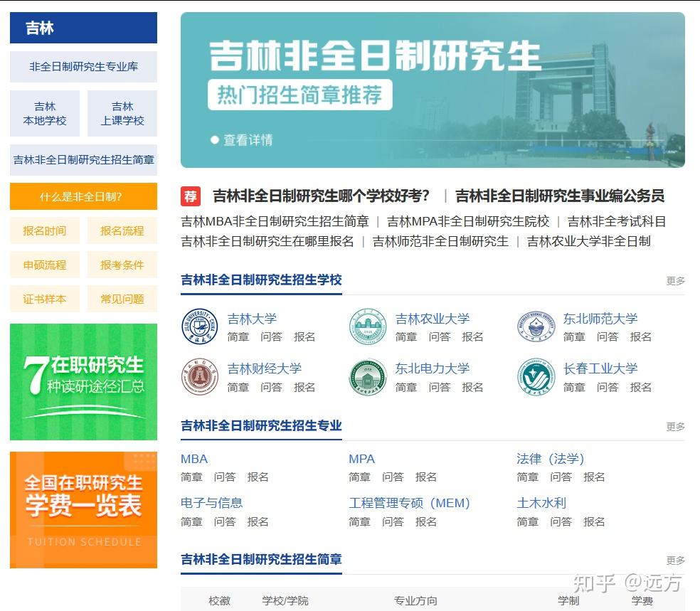
Task: Open 报名 under 长春工业大学
Action: point(641,388)
